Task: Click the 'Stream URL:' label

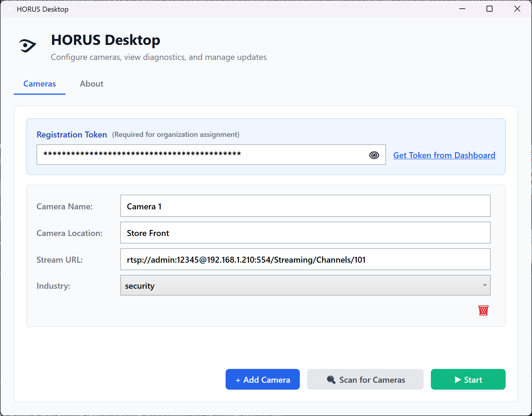Action: click(60, 260)
